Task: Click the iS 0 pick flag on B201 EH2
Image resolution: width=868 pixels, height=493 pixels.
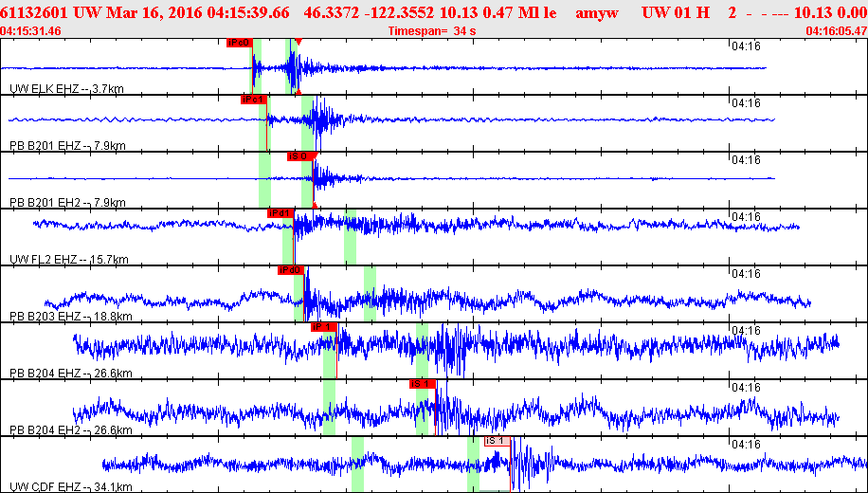Action: coord(299,155)
